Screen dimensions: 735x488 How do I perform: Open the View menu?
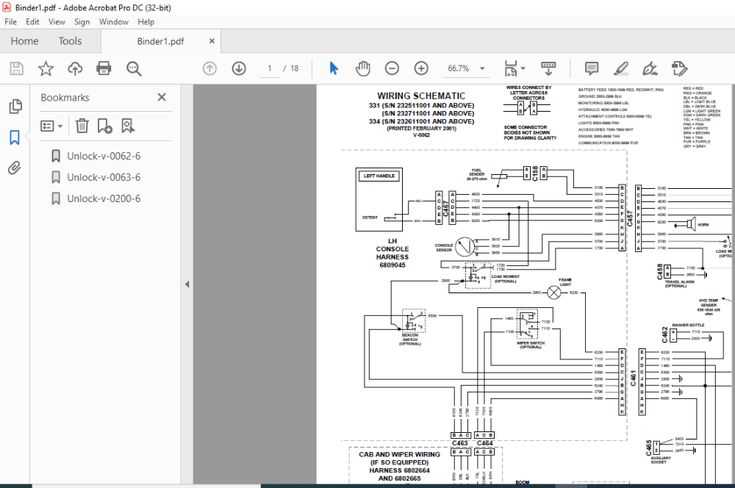[x=57, y=22]
